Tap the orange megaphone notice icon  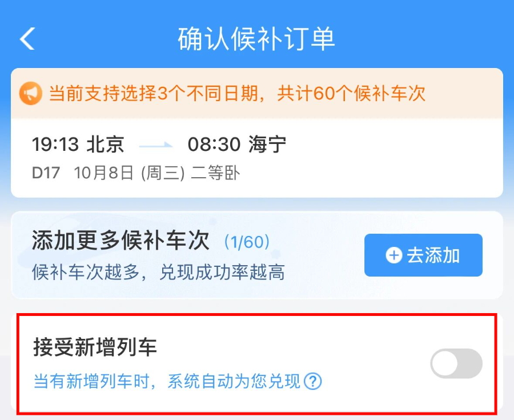coord(30,94)
